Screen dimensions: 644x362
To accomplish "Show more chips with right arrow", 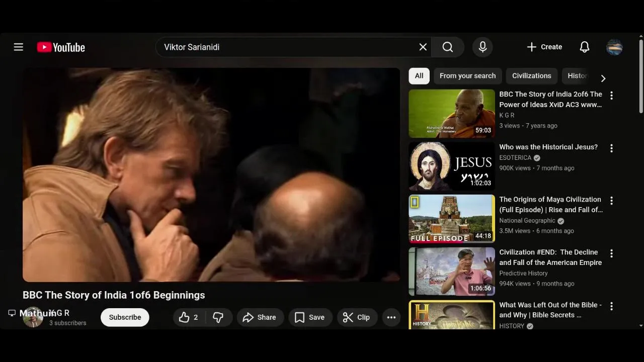I will click(x=603, y=78).
